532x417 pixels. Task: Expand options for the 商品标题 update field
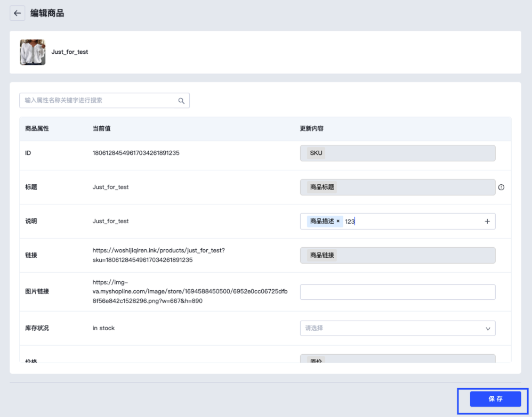(x=397, y=187)
